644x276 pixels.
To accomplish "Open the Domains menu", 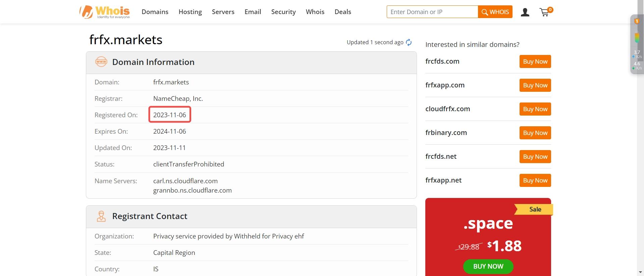I will [155, 12].
